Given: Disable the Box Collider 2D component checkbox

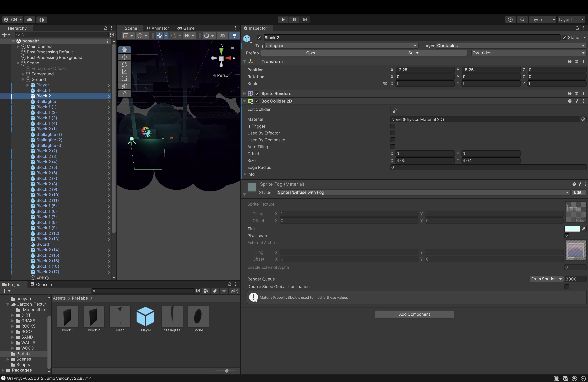Looking at the screenshot, I should tap(257, 101).
